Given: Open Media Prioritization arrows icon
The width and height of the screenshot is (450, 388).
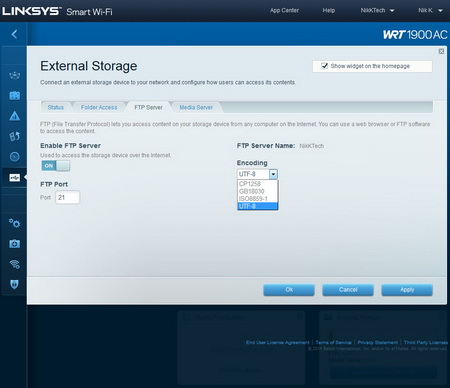Looking at the screenshot, I should (x=14, y=136).
